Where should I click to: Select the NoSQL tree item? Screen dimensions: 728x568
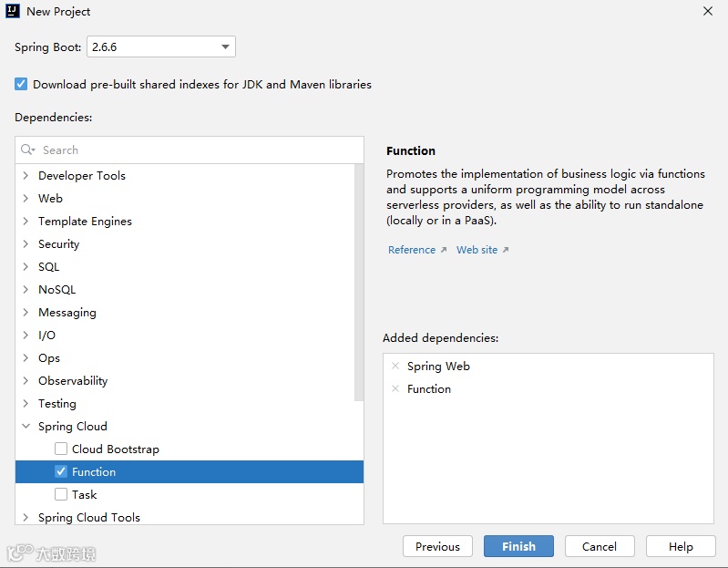(56, 289)
